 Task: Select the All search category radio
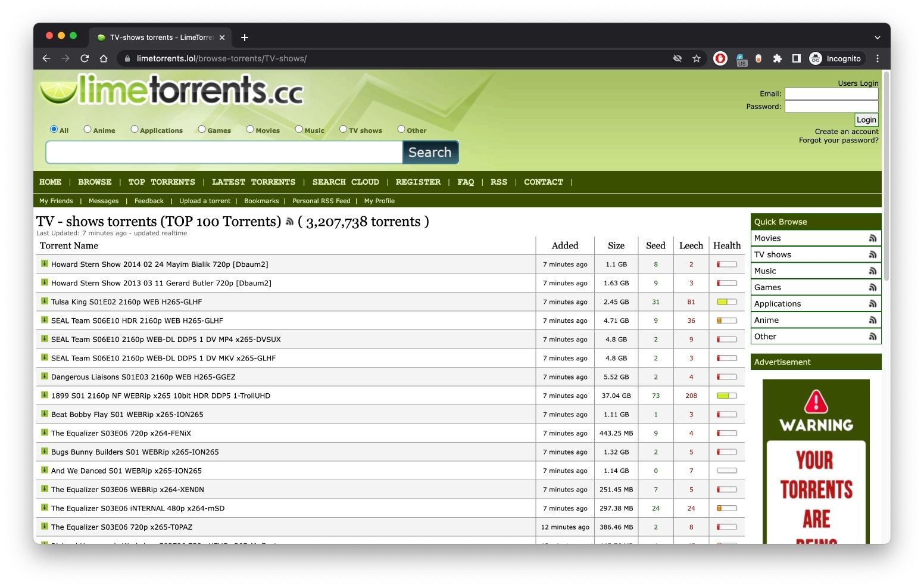click(x=54, y=129)
